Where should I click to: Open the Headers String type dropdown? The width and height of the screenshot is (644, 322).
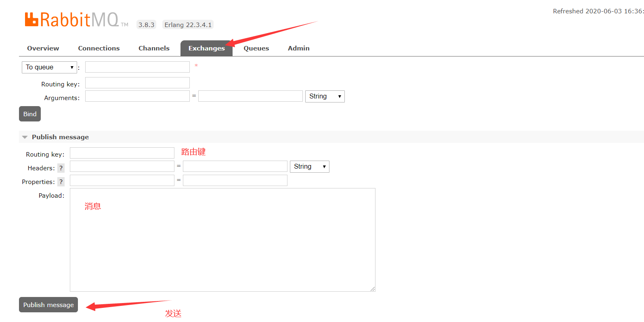pyautogui.click(x=310, y=167)
